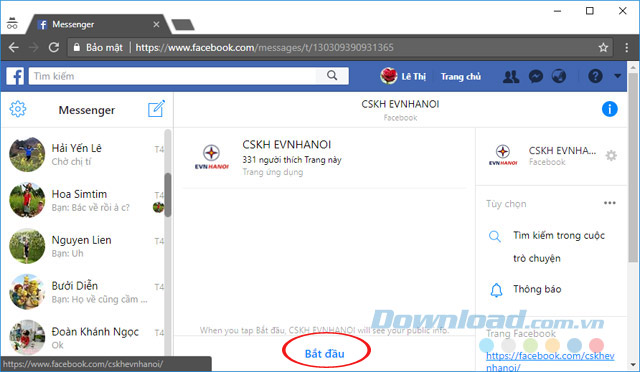Viewport: 640px width, 372px height.
Task: Click the Bắt đầu button
Action: pos(325,353)
